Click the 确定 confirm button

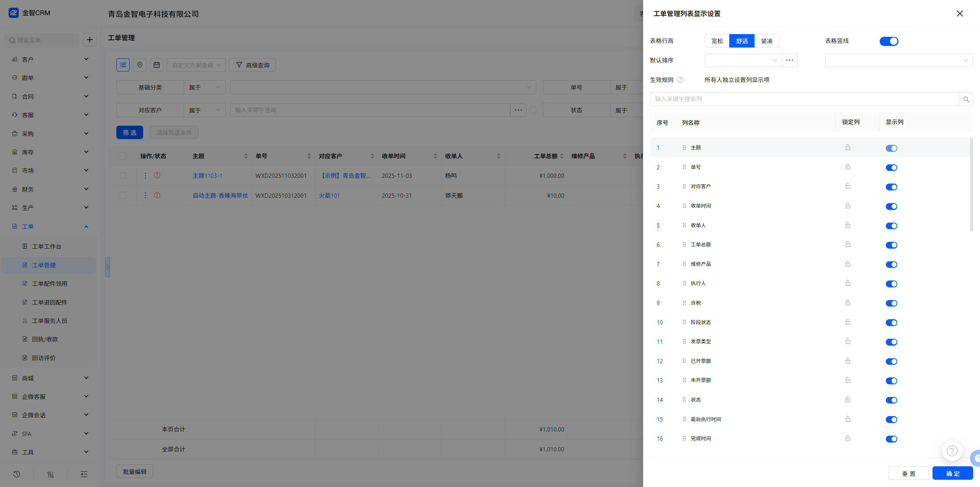coord(952,473)
